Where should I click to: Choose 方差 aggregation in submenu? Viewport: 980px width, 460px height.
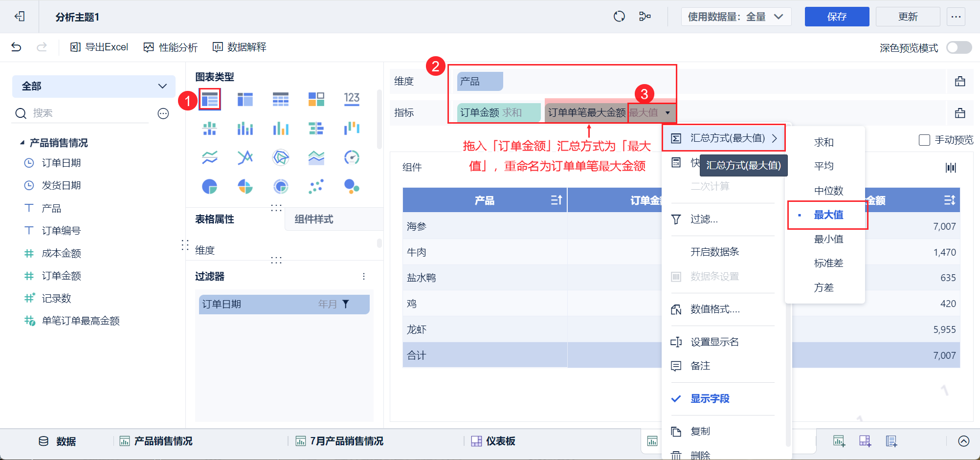(x=824, y=287)
